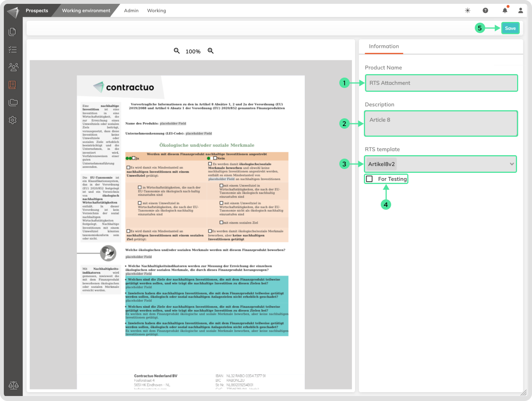Open the notifications bell
The image size is (532, 401).
pos(505,11)
